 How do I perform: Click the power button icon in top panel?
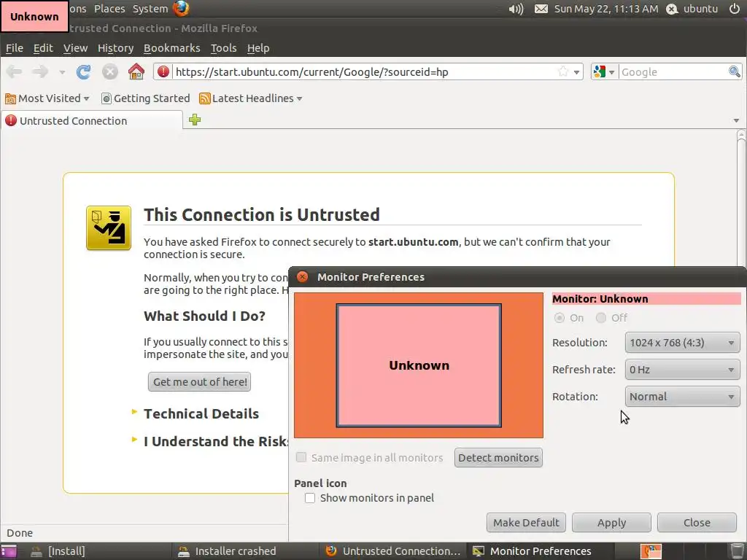click(x=735, y=9)
